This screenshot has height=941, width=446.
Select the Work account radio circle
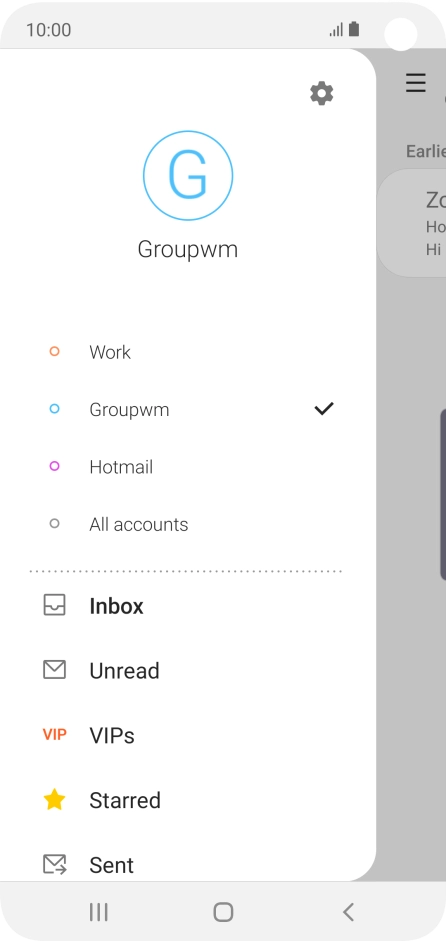(x=55, y=352)
